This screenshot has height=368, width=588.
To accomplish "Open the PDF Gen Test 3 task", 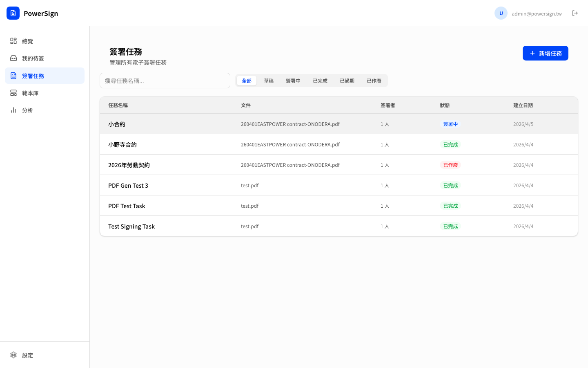I will pos(128,185).
